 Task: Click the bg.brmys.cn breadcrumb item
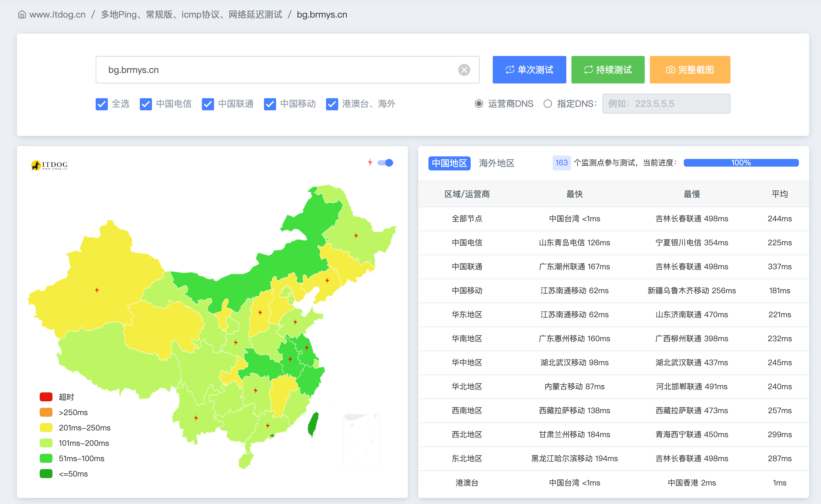coord(322,15)
